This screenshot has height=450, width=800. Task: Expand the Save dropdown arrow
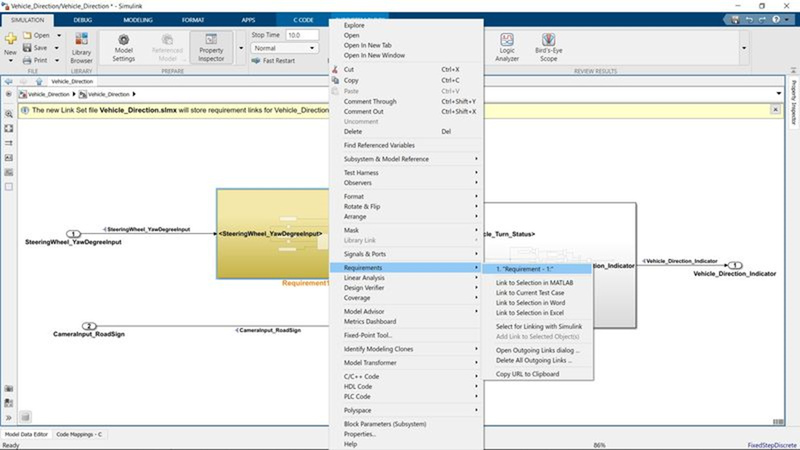tap(57, 48)
